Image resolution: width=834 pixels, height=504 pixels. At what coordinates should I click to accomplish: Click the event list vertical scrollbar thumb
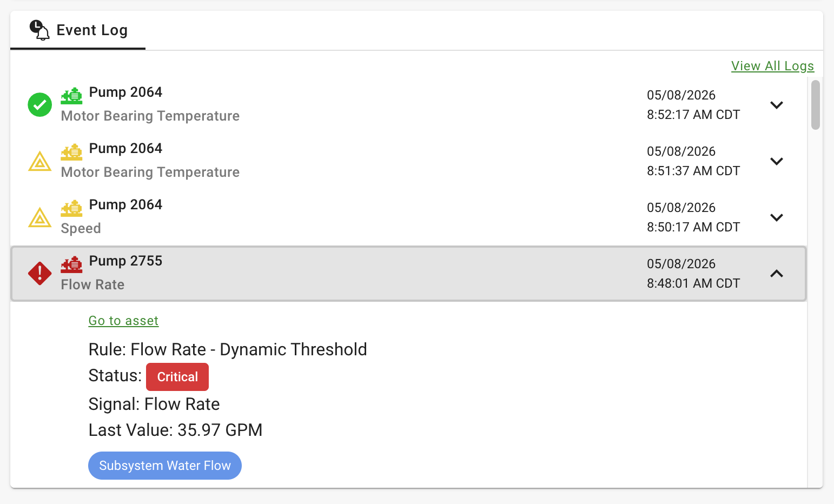pos(816,105)
